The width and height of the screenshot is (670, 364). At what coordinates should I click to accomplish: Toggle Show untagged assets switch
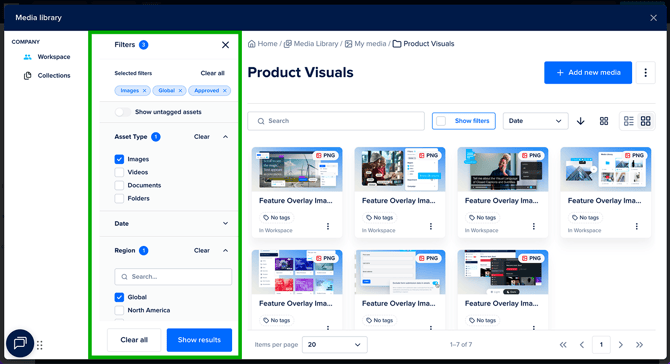122,112
